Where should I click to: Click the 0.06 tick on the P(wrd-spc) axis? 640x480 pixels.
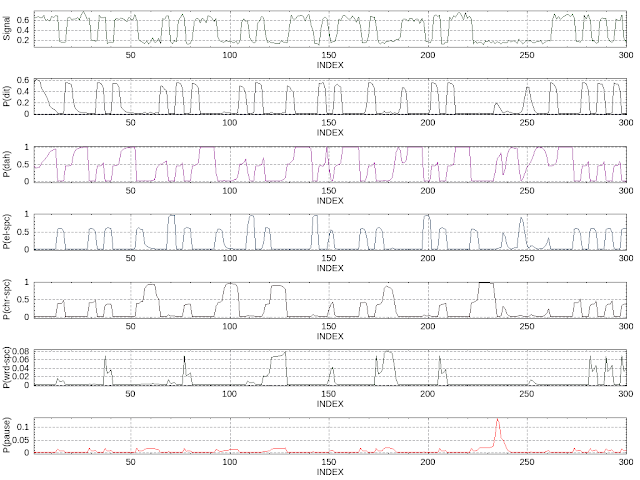21,360
